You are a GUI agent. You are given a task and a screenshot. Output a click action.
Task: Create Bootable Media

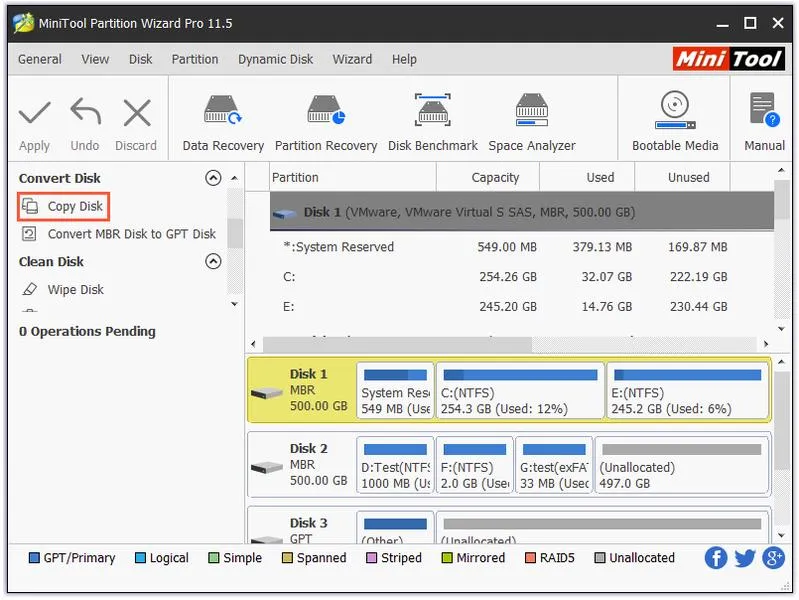tap(675, 121)
